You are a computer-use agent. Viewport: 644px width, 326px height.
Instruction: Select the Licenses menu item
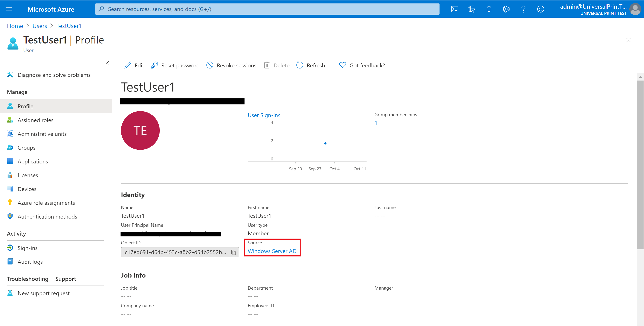point(27,175)
